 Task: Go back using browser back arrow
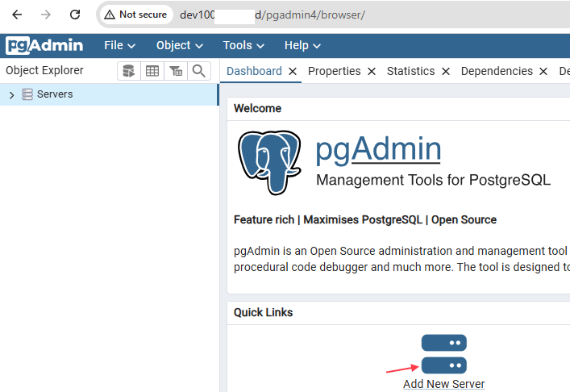17,15
